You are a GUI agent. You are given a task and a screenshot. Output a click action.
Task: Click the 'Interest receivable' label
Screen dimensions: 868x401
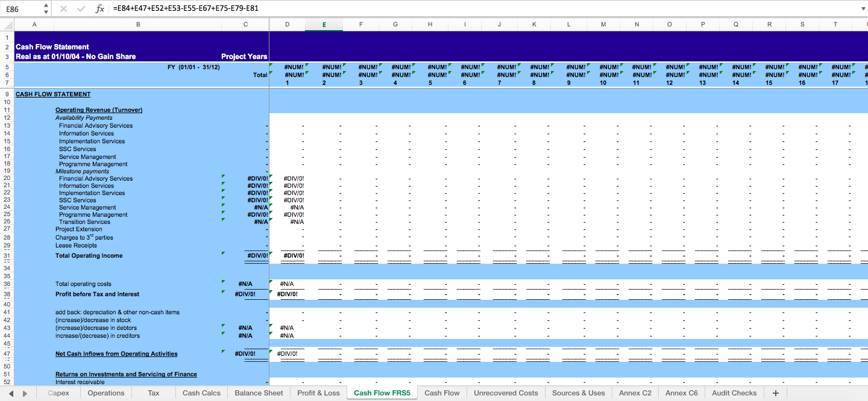(x=80, y=382)
